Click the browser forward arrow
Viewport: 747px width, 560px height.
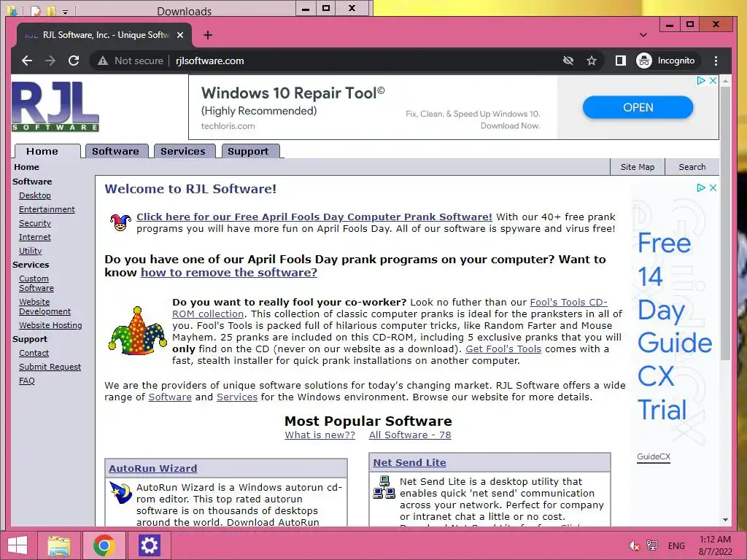pos(50,61)
